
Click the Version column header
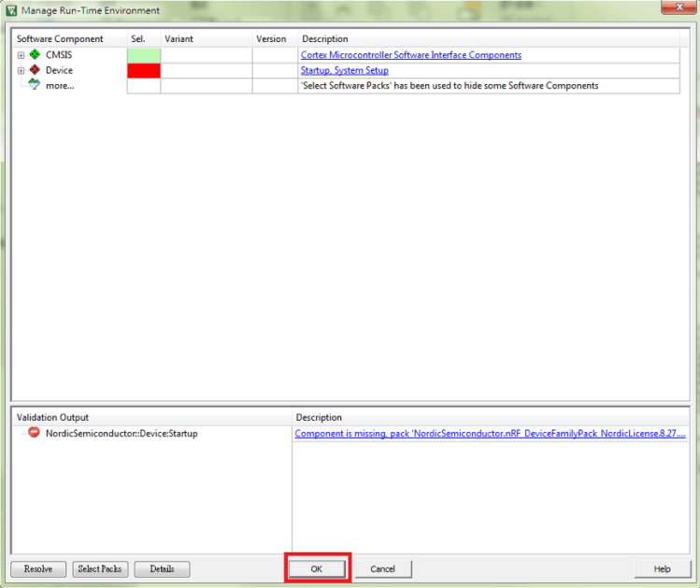point(275,39)
